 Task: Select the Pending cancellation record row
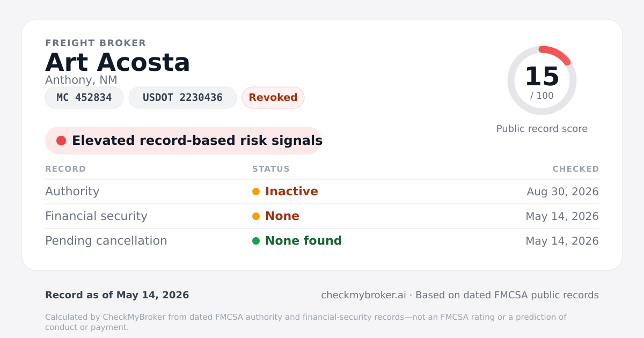click(x=322, y=241)
